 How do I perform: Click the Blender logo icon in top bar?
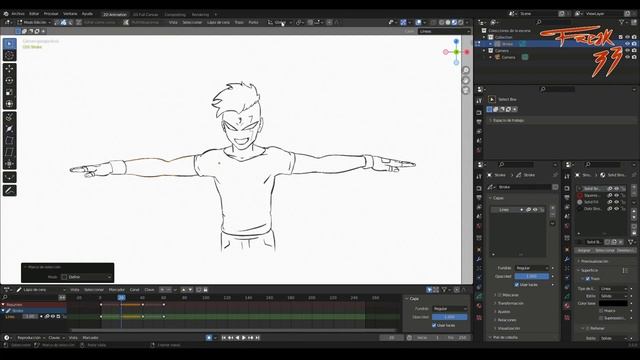(x=6, y=13)
